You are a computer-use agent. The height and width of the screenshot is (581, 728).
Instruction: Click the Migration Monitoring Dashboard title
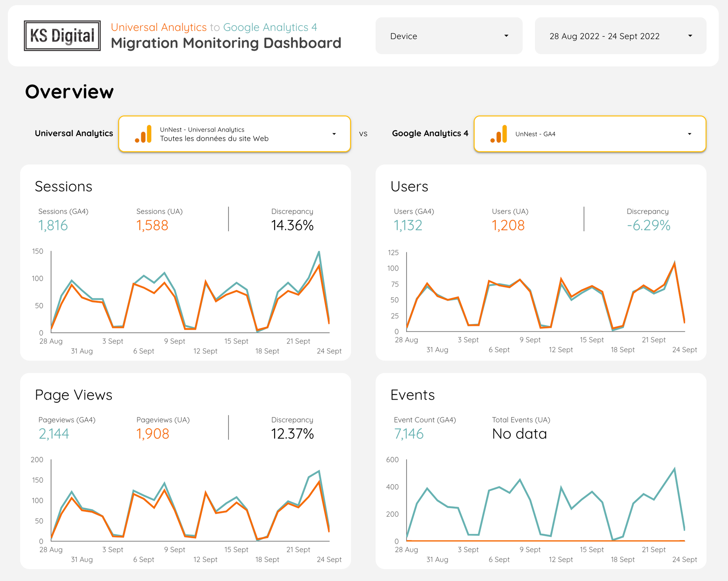click(226, 43)
